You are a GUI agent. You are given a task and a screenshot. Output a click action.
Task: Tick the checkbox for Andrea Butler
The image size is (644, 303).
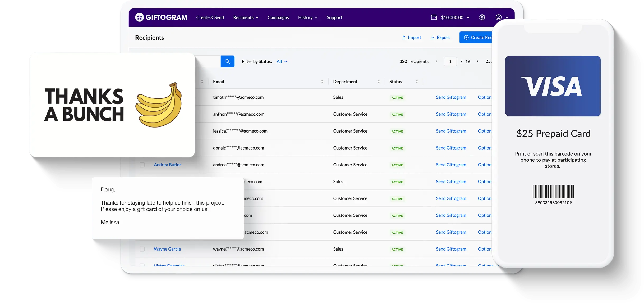pos(142,165)
